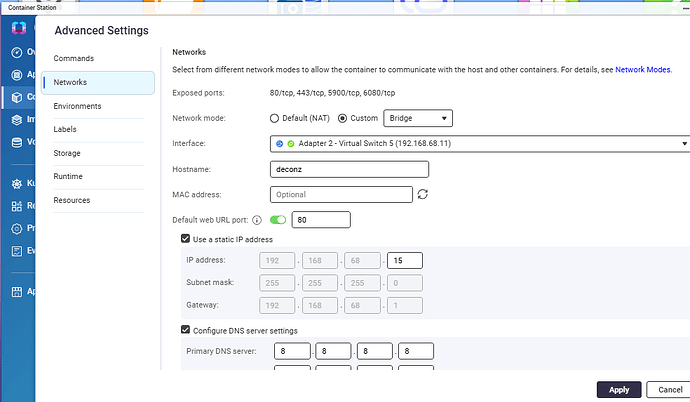Open the Containers cube icon in sidebar
This screenshot has width=690, height=402.
click(x=15, y=97)
